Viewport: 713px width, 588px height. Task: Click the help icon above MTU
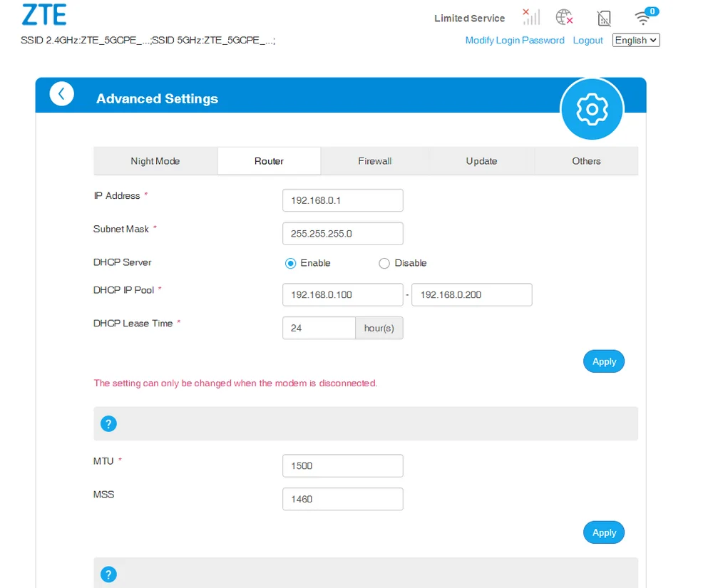pos(108,424)
